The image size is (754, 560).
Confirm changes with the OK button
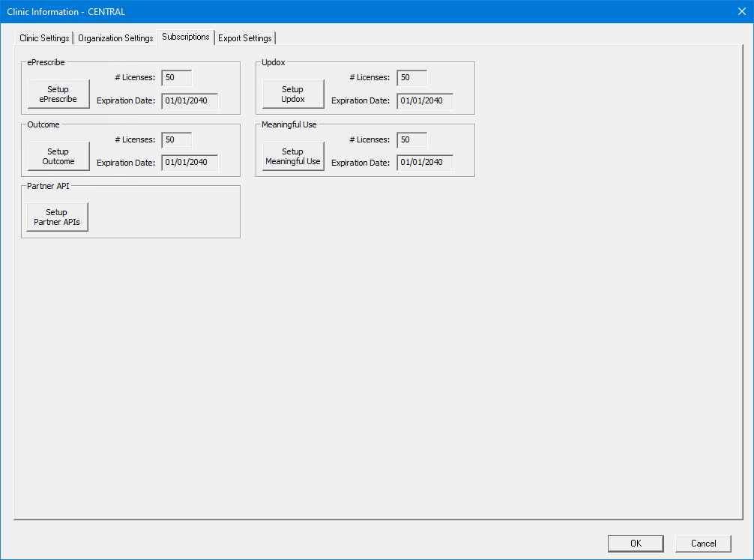(x=635, y=544)
